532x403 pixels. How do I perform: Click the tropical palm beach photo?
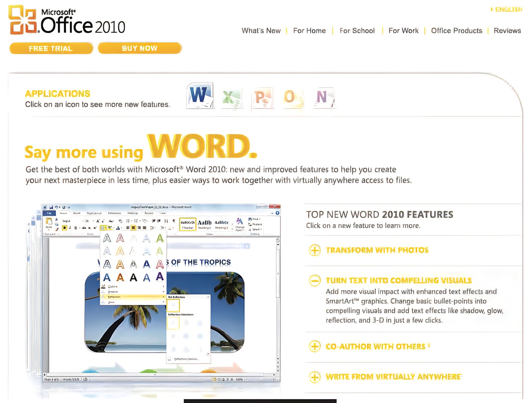click(x=164, y=312)
